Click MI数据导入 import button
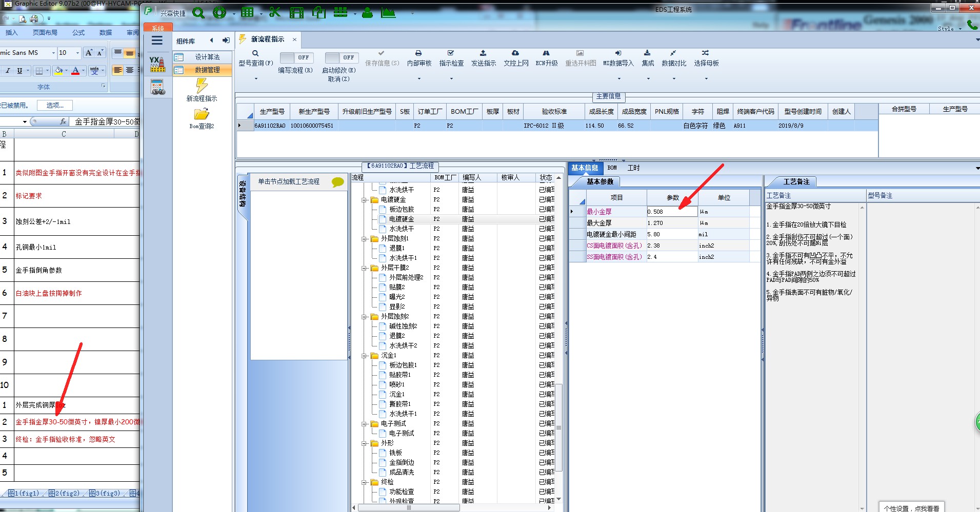 618,58
